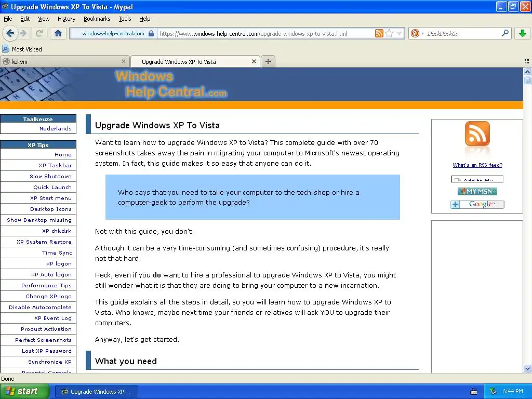Image resolution: width=532 pixels, height=399 pixels.
Task: Open the Show Desktop missing link
Action: 39,220
